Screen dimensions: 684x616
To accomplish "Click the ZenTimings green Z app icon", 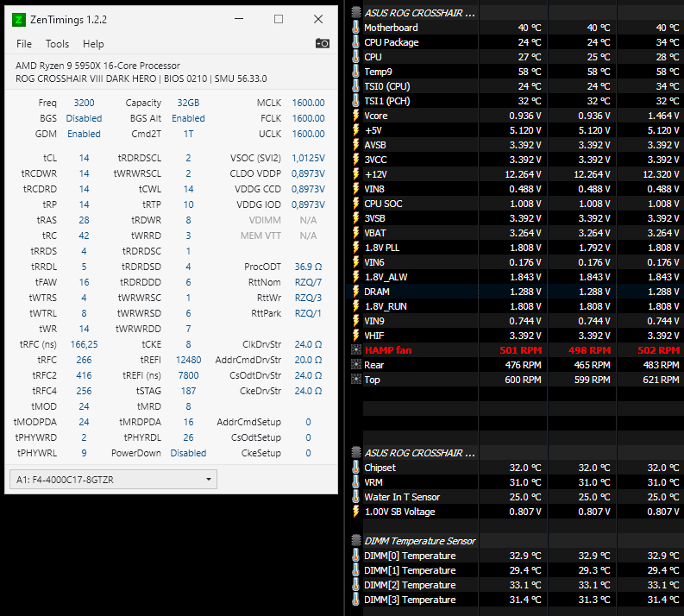I will pyautogui.click(x=18, y=20).
